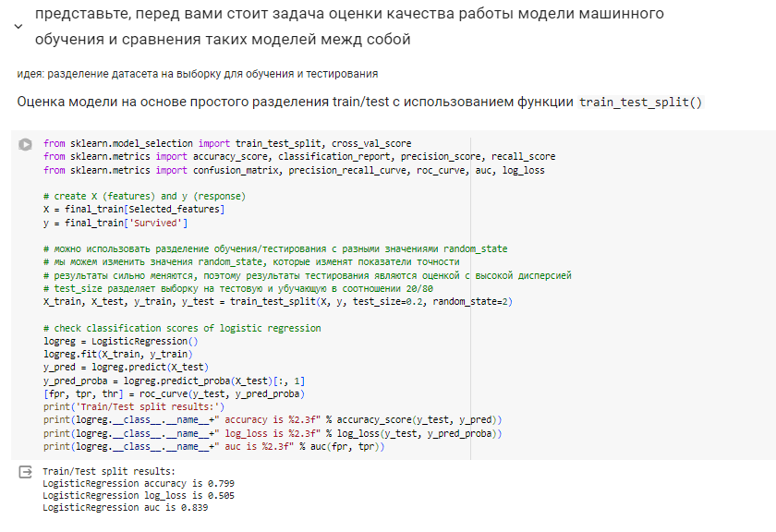Viewport: 776px width, 532px height.
Task: Click the print line computing log_loss
Action: (273, 433)
